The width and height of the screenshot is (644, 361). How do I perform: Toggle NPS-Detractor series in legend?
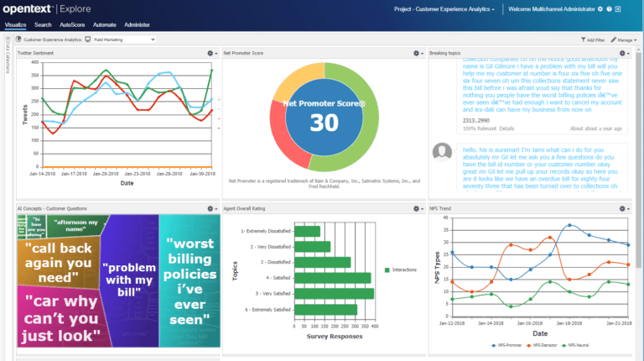[x=542, y=345]
